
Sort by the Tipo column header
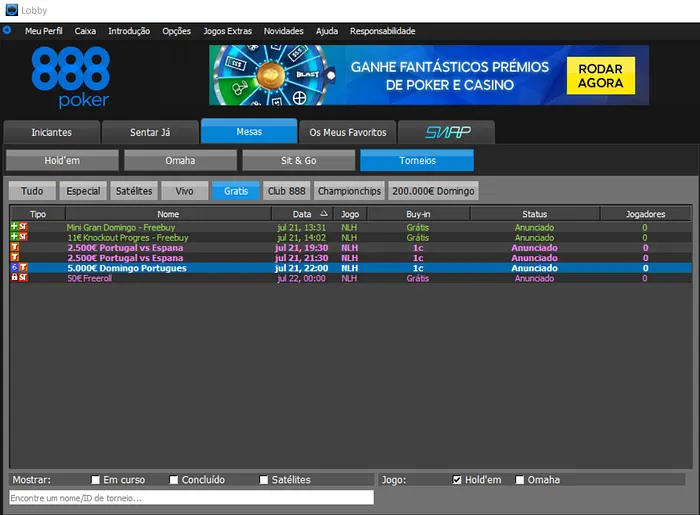38,214
